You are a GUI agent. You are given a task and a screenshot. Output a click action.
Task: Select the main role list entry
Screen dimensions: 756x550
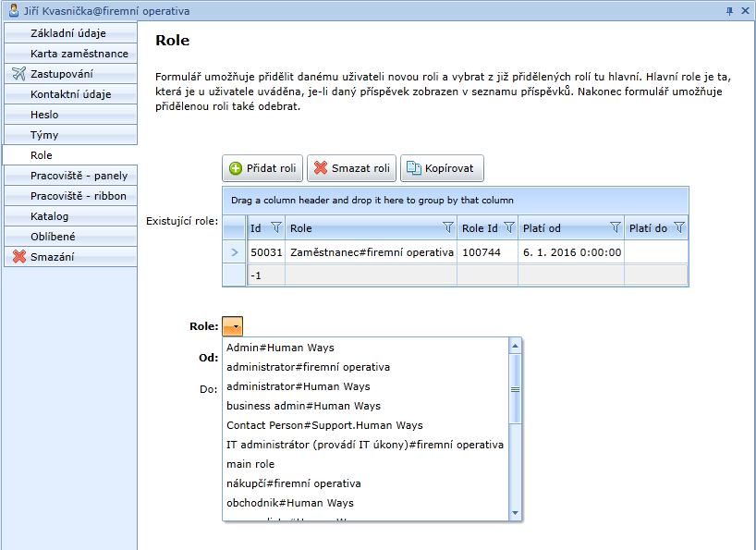pos(250,464)
